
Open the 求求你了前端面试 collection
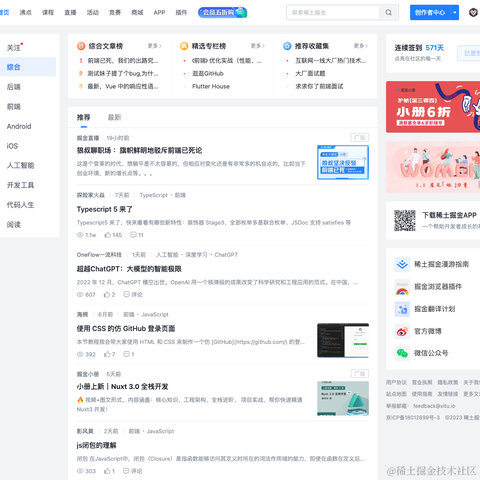click(319, 86)
